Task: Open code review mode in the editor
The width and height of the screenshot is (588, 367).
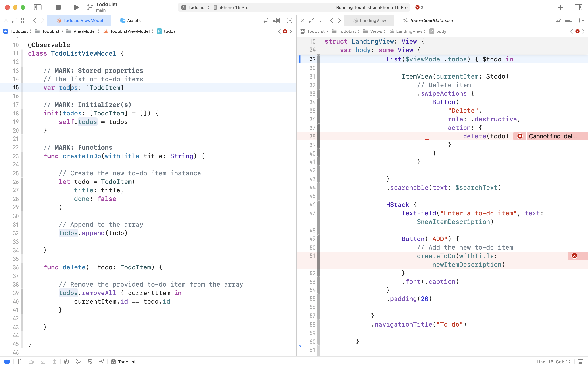Action: [x=266, y=20]
